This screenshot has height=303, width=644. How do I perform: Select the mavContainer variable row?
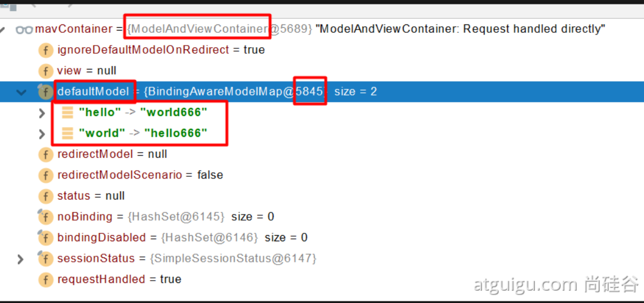click(322, 29)
